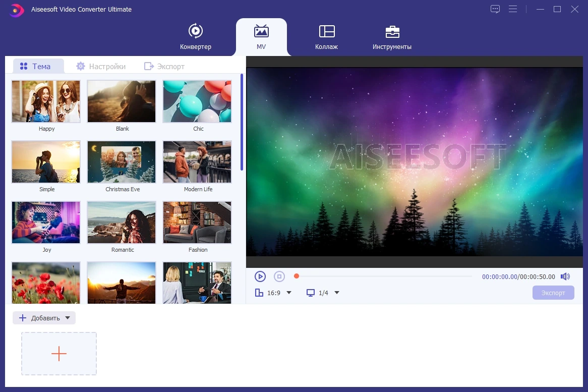Click the red playhead marker
This screenshot has height=392, width=588.
click(x=296, y=276)
